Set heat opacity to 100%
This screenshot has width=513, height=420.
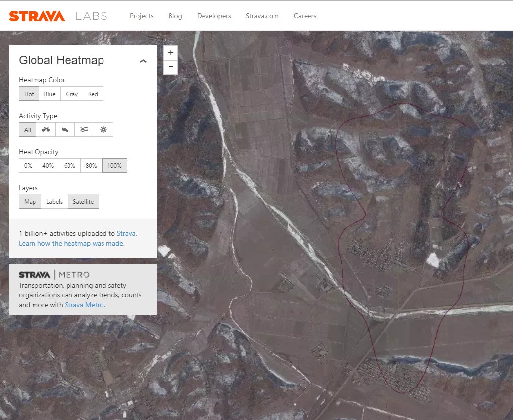click(114, 165)
